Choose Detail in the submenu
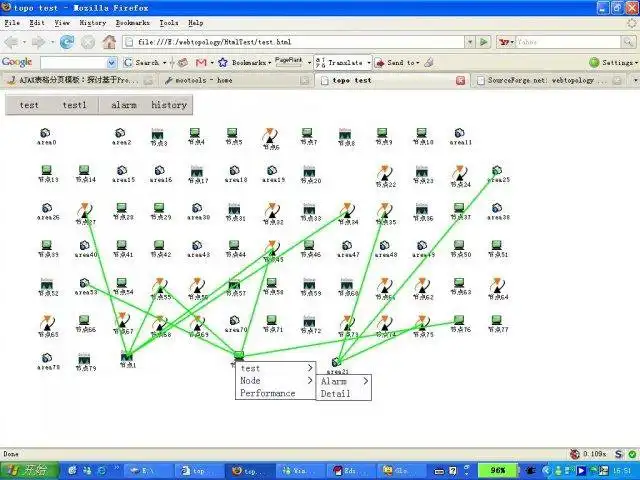The width and height of the screenshot is (640, 480). point(335,393)
